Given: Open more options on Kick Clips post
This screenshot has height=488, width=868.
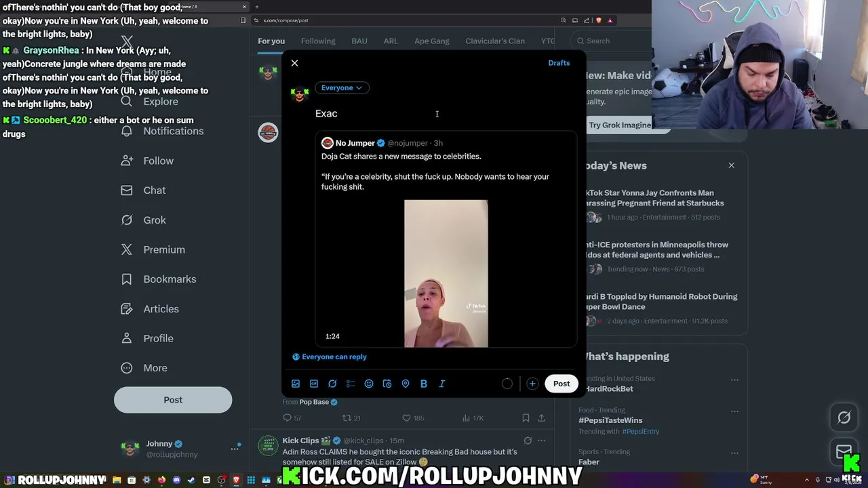Looking at the screenshot, I should click(x=541, y=441).
